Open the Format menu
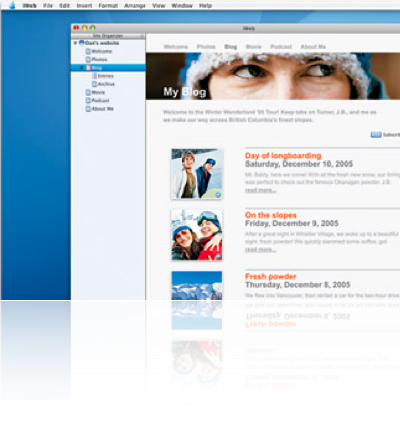 [108, 6]
